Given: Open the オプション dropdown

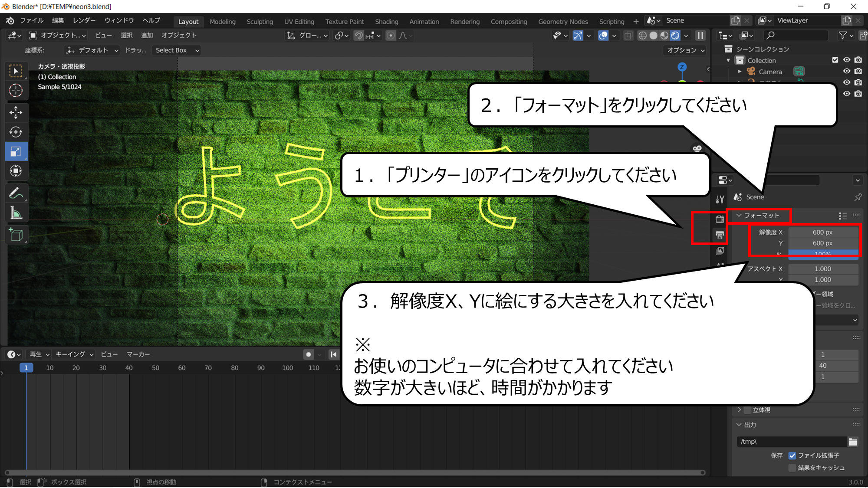Looking at the screenshot, I should click(686, 50).
